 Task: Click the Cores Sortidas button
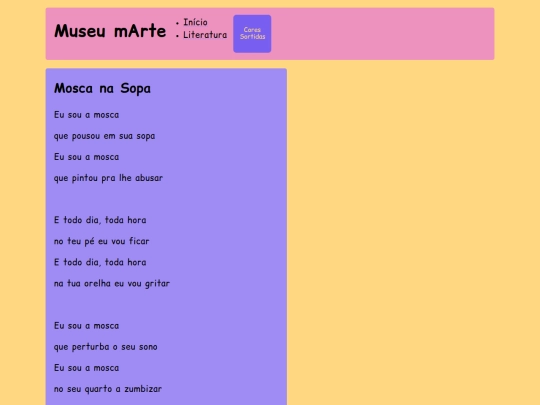coord(252,34)
